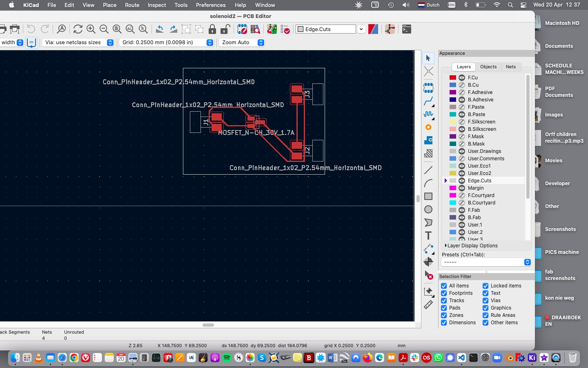Choose the Measure ruler tool
The image size is (588, 368).
click(x=428, y=305)
